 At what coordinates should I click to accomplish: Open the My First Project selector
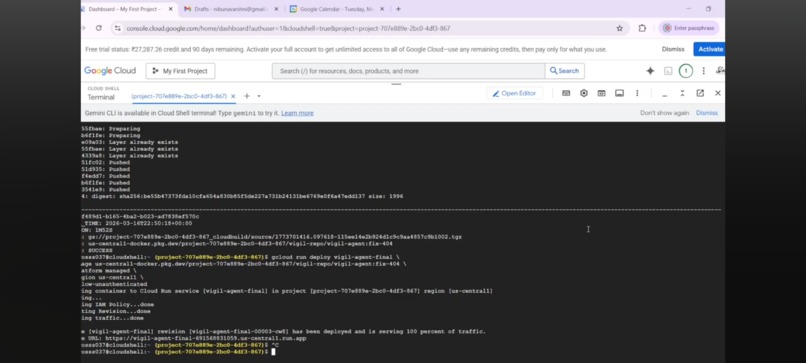180,71
